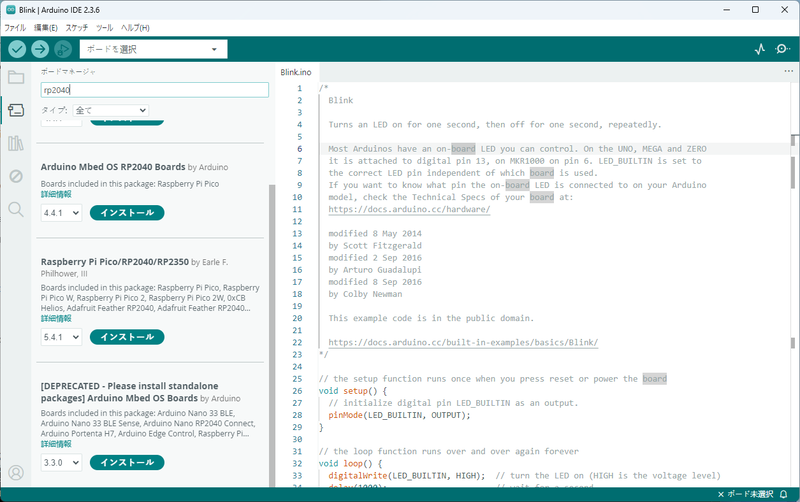Open the Serial Monitor

782,49
